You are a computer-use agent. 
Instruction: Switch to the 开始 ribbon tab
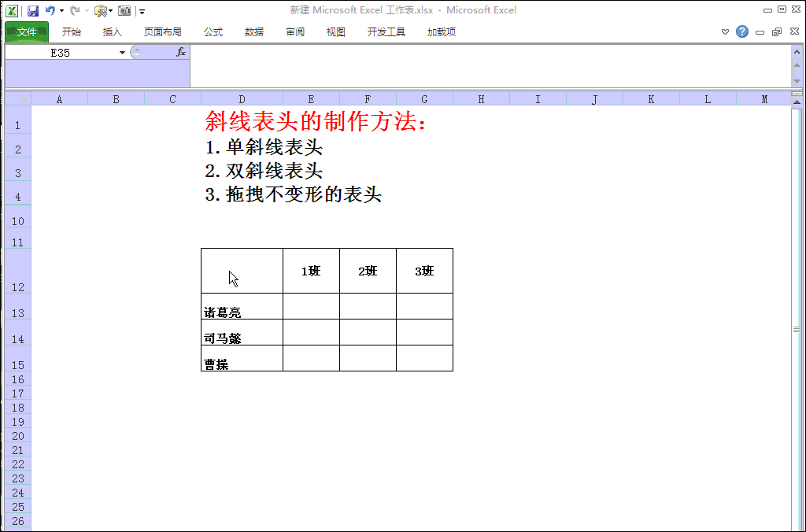click(72, 31)
